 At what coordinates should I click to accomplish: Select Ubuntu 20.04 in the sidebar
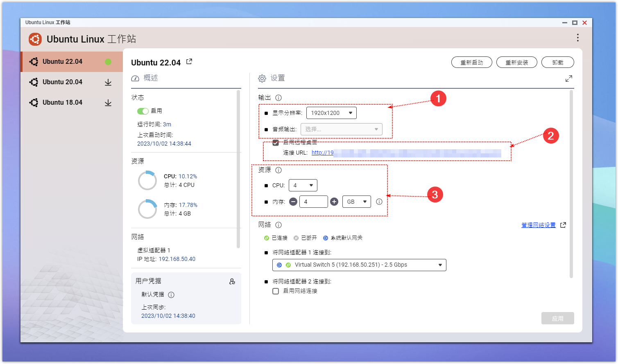(x=72, y=82)
